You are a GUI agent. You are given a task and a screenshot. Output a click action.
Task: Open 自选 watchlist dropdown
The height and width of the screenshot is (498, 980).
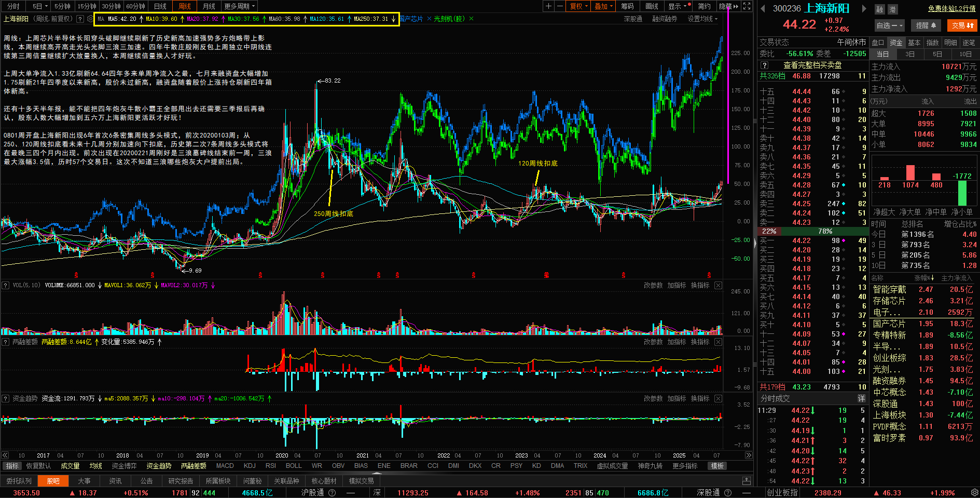[890, 25]
